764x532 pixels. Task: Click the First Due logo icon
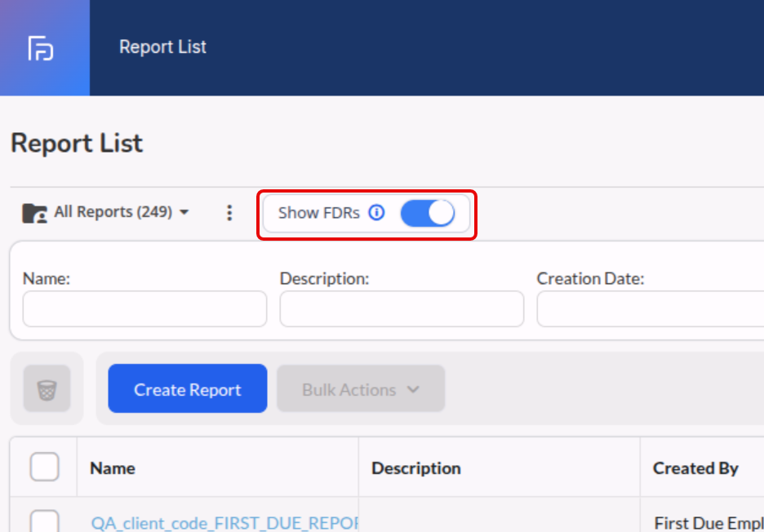pyautogui.click(x=41, y=48)
